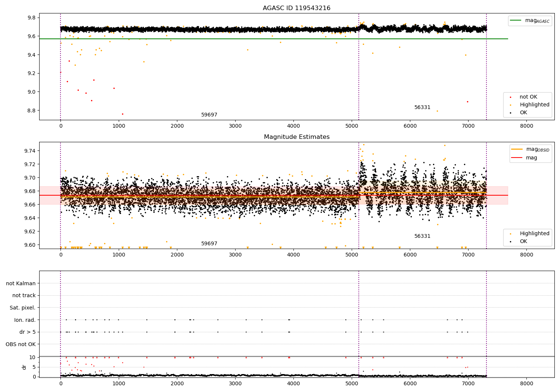Screen dimensions: 560x392
Task: Click the "9.64" y-axis tick label
Action: (30, 218)
